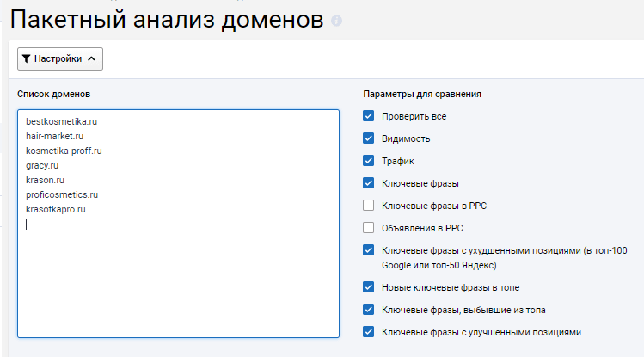The width and height of the screenshot is (644, 357).
Task: Collapse settings with the Настройки chevron arrow
Action: coord(92,59)
